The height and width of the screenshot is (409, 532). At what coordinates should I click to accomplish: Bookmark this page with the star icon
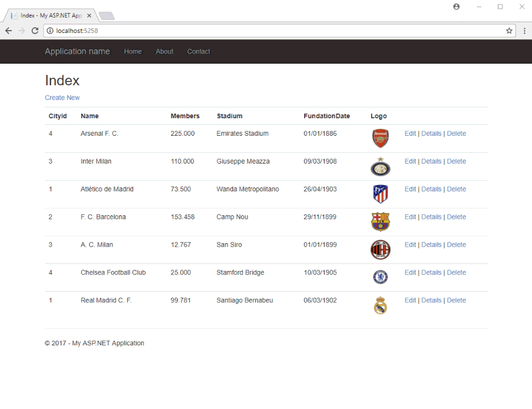click(509, 31)
